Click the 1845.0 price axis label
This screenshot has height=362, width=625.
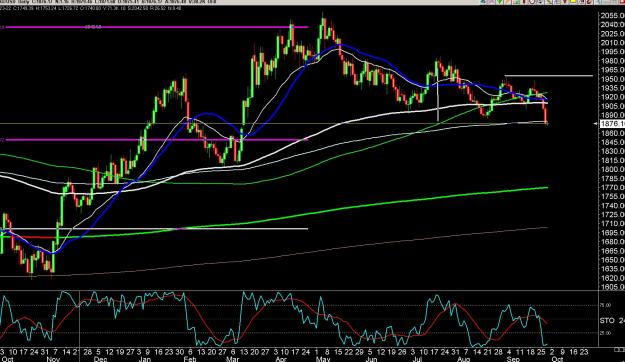(x=613, y=142)
